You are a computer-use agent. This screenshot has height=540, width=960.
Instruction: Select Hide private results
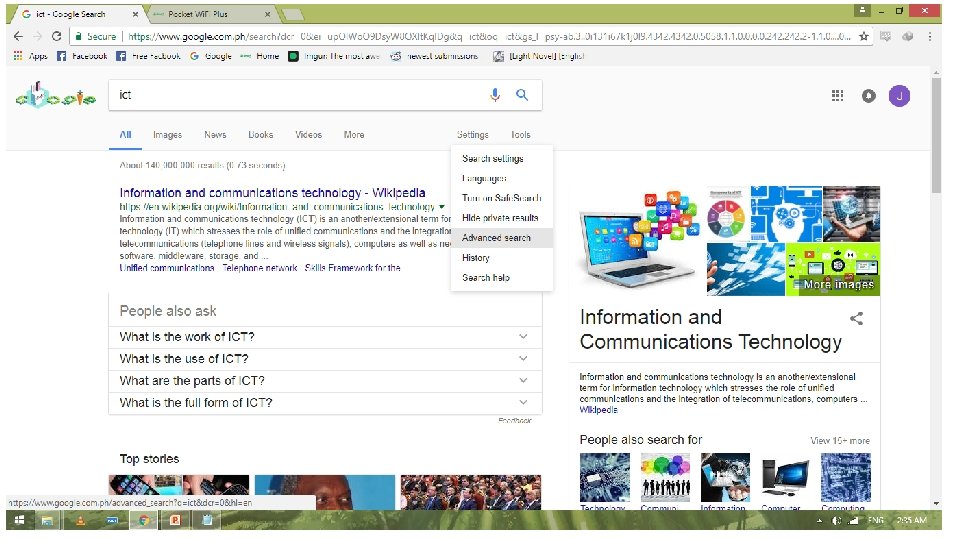502,218
